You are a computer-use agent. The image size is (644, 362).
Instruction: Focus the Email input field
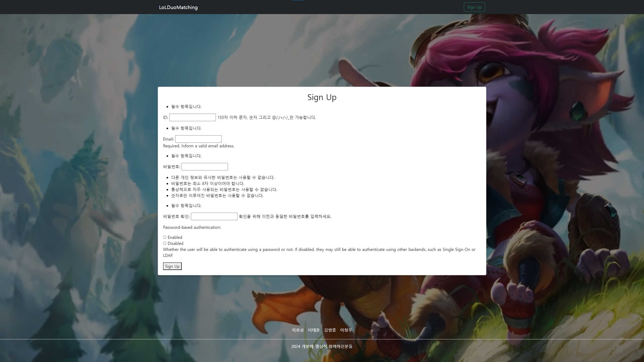coord(198,139)
